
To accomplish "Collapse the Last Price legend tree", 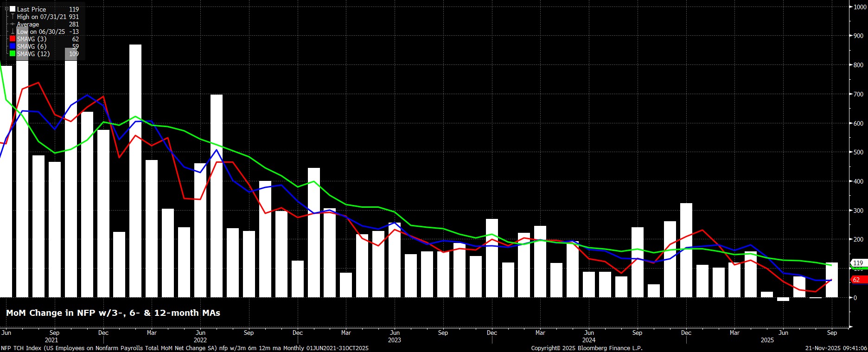I will pyautogui.click(x=6, y=9).
